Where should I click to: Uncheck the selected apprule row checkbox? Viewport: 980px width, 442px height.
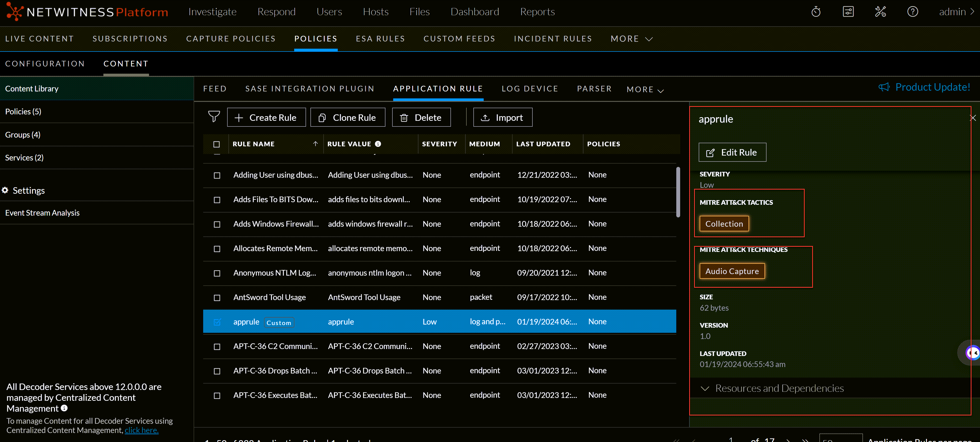pyautogui.click(x=217, y=322)
